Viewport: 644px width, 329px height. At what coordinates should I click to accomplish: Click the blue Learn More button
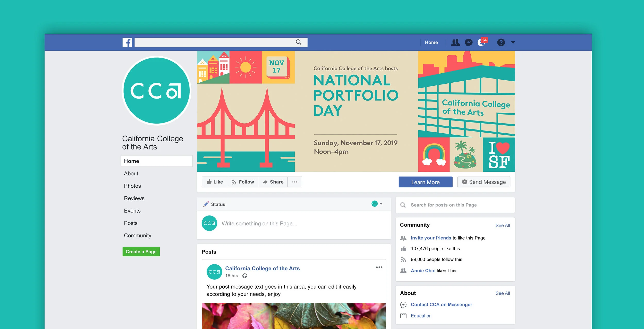(x=425, y=182)
